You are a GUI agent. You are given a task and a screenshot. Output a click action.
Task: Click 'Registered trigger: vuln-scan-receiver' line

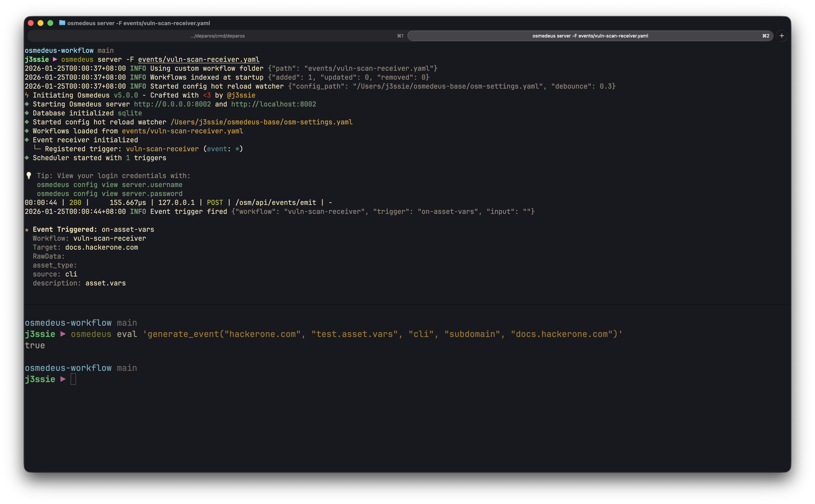(138, 149)
